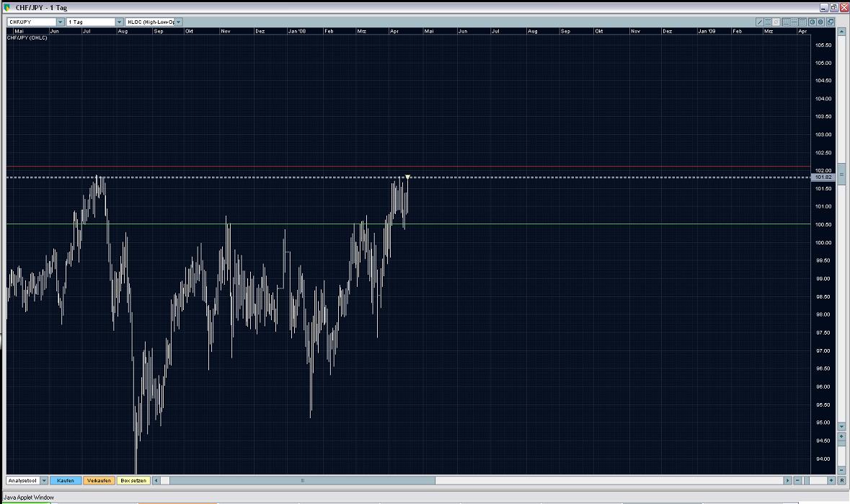Click the Kaufen buy button

66,480
